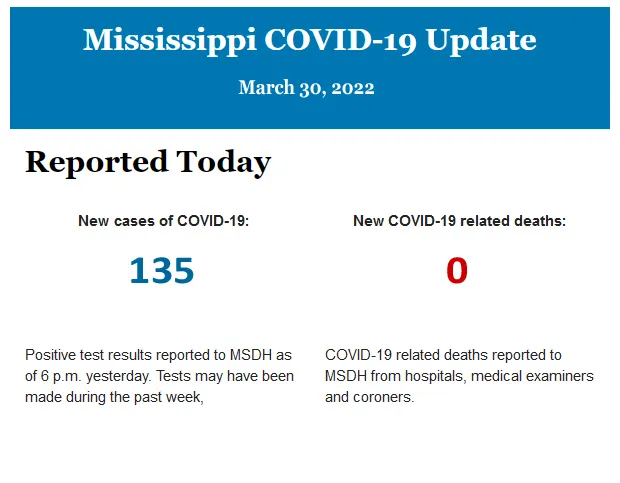Image resolution: width=620 pixels, height=483 pixels.
Task: Click the "Mississippi COVID-19 Update" title
Action: pyautogui.click(x=309, y=40)
